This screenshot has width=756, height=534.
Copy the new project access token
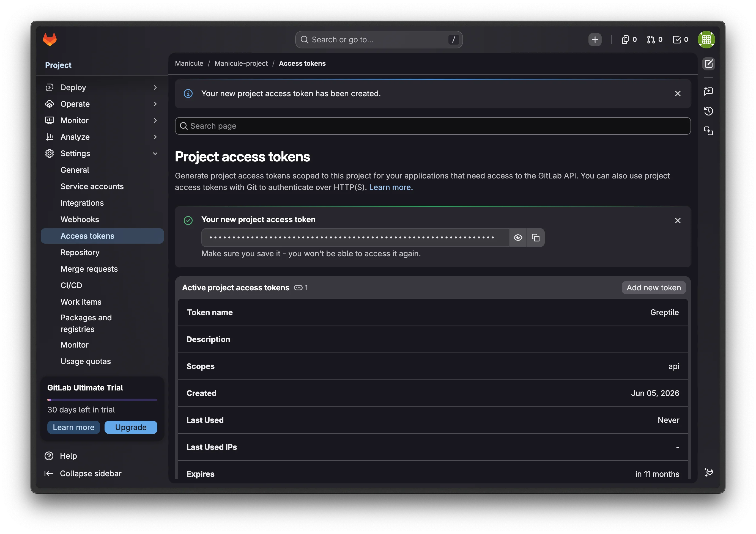pos(535,238)
